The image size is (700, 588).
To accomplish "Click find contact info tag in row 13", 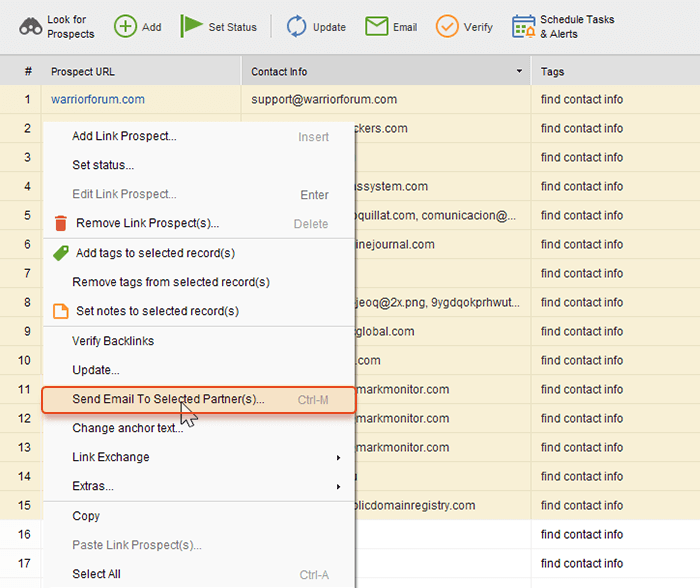I will [582, 447].
